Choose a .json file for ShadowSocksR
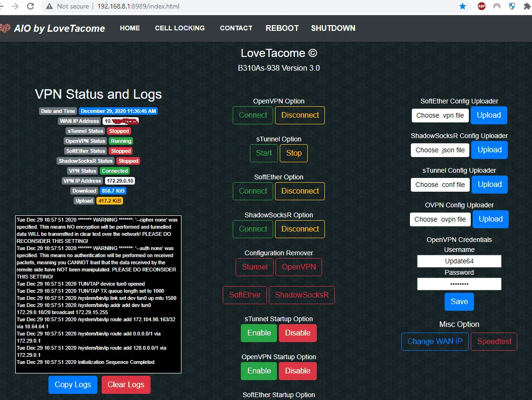The width and height of the screenshot is (532, 400). [x=440, y=150]
